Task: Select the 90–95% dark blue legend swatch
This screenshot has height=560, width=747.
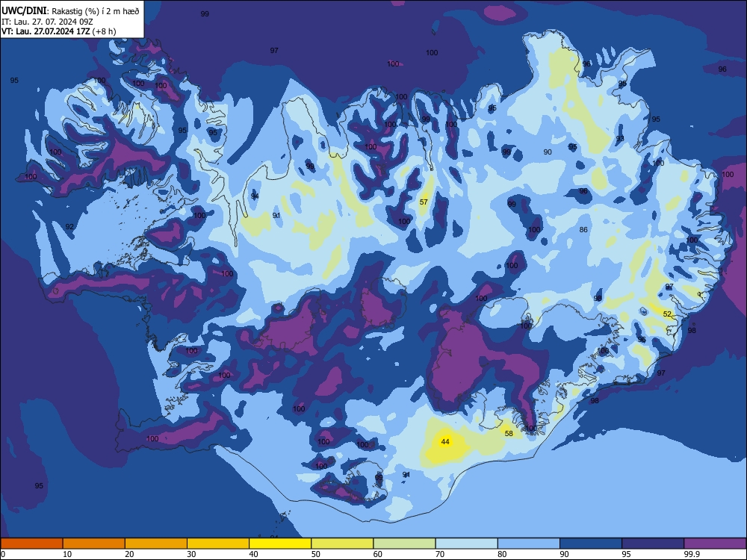Action: pos(591,544)
